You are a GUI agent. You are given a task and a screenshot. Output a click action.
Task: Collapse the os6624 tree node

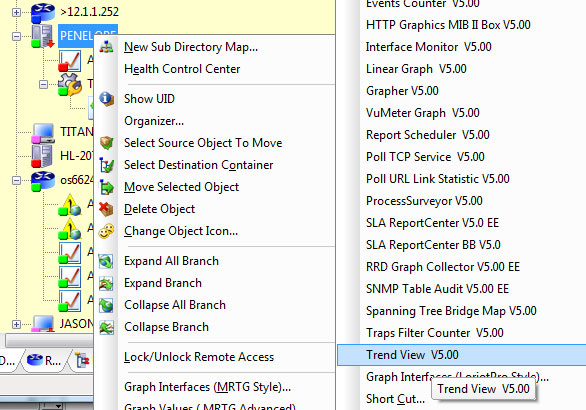click(x=16, y=181)
